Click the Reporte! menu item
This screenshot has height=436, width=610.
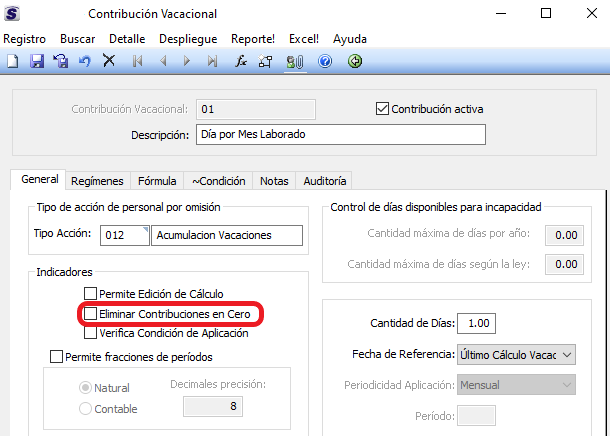253,39
